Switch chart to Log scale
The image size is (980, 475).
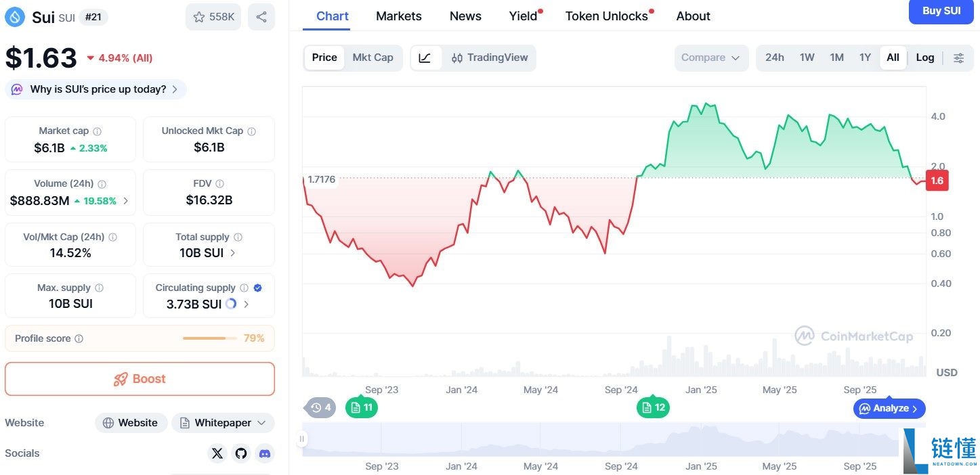pyautogui.click(x=925, y=58)
